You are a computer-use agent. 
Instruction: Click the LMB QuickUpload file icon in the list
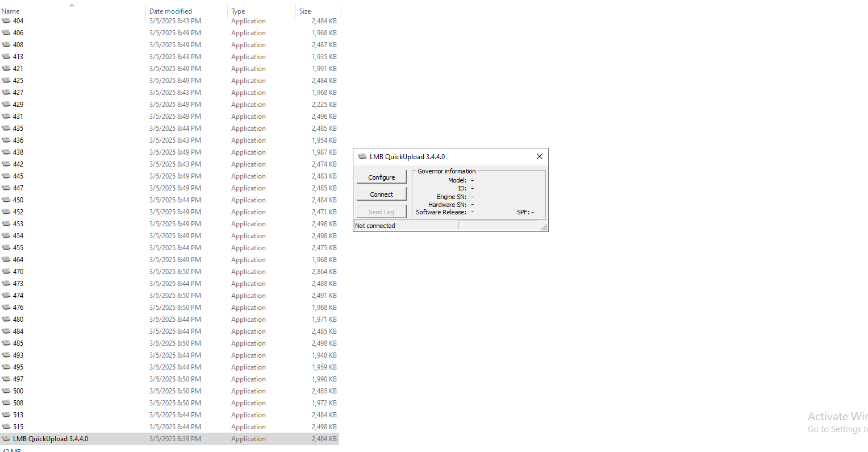click(x=6, y=439)
